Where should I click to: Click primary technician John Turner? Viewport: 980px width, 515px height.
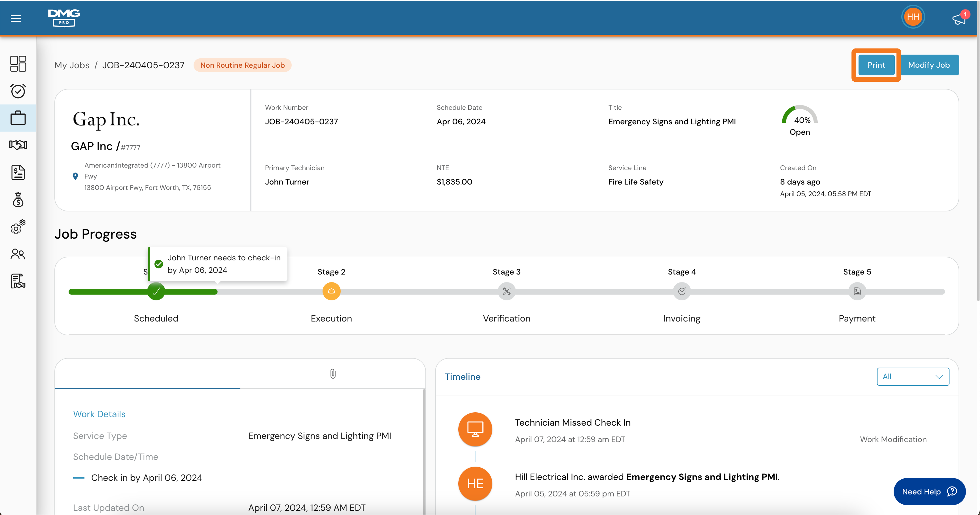pyautogui.click(x=287, y=182)
